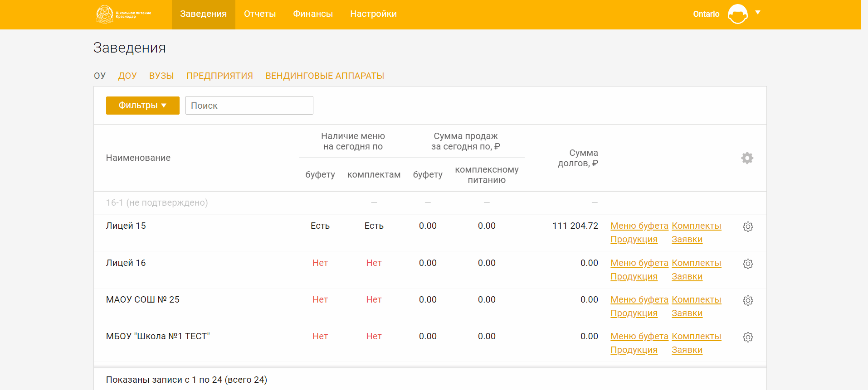Open settings gear for Лицей 16
The image size is (868, 390).
pos(748,264)
